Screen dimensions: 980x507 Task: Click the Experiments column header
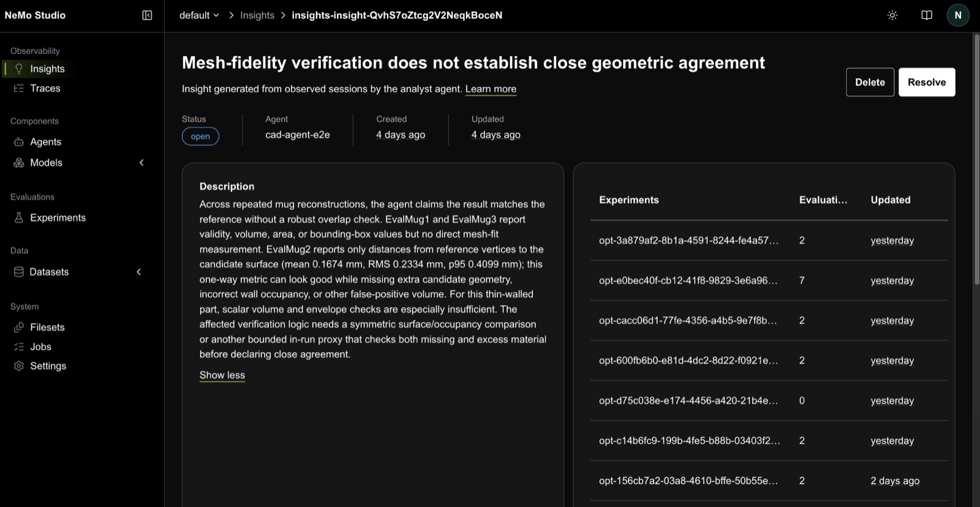point(629,200)
